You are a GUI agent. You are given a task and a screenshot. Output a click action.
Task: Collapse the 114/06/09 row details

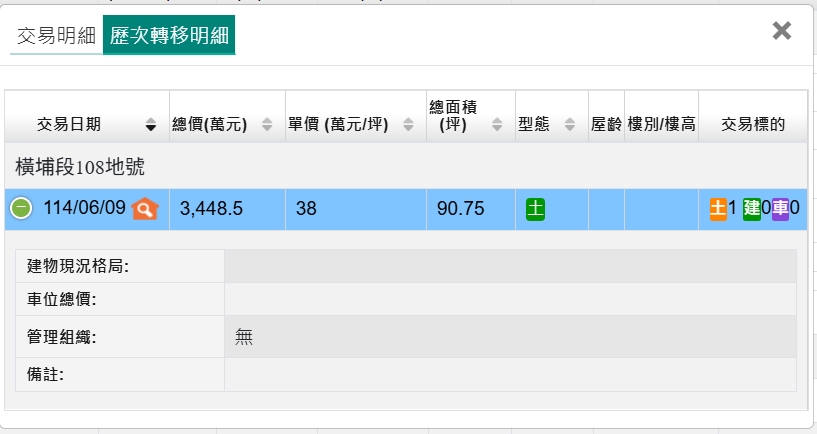21,209
